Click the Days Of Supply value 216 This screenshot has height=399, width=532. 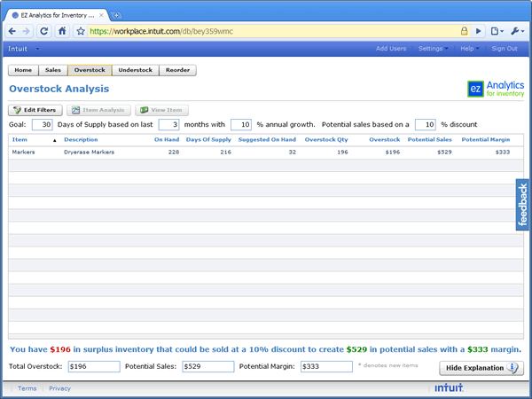225,152
